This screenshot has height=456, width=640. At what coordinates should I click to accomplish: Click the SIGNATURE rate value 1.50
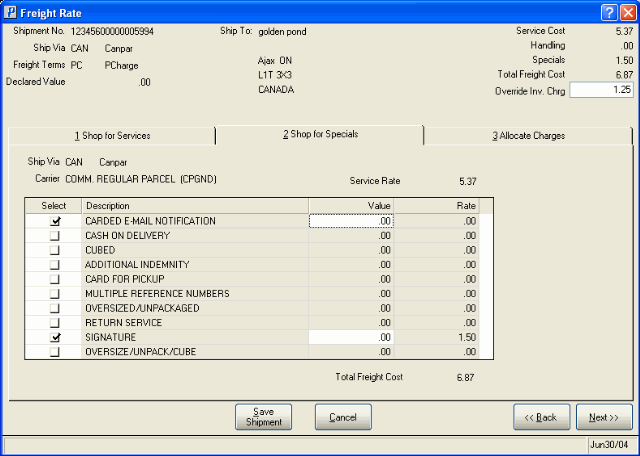pyautogui.click(x=467, y=337)
